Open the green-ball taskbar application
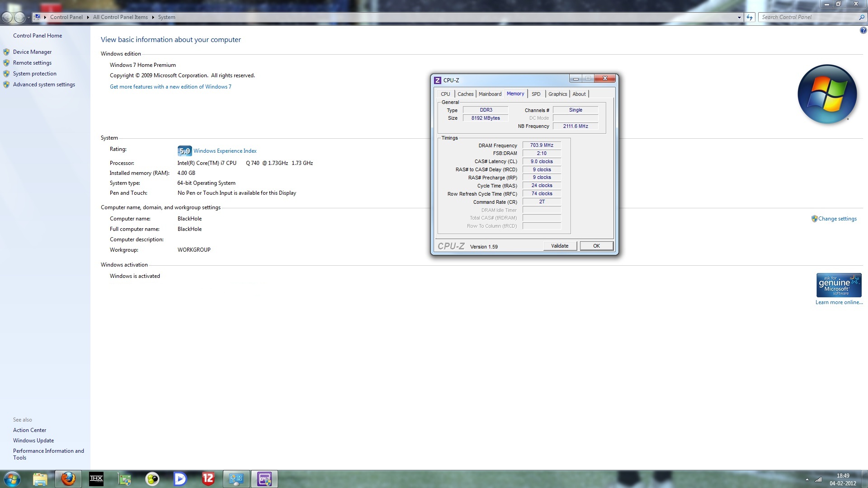Image resolution: width=868 pixels, height=488 pixels. pyautogui.click(x=152, y=479)
